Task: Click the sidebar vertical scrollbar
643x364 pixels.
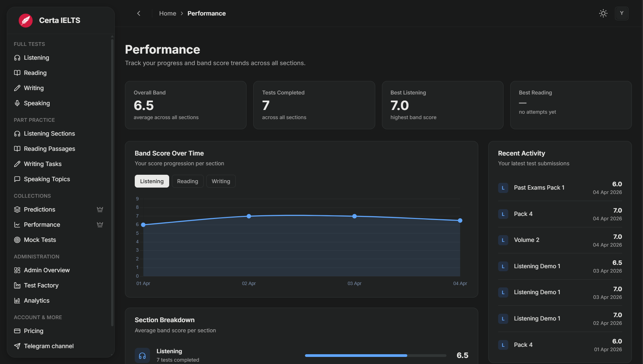Action: 112,182
